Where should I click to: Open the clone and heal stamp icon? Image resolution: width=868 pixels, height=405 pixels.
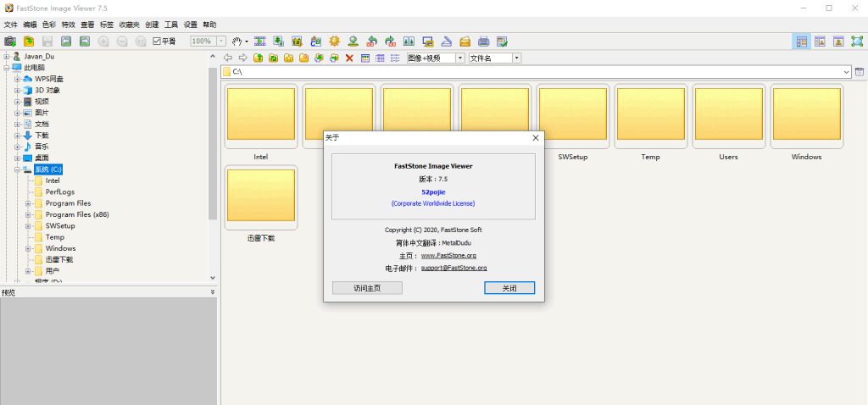click(x=353, y=41)
